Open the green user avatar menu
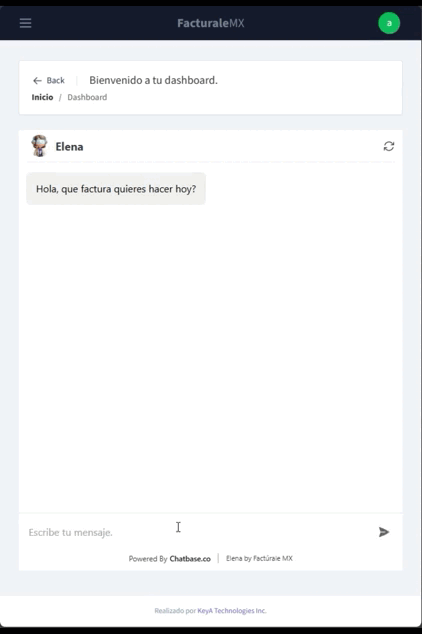 pos(389,23)
